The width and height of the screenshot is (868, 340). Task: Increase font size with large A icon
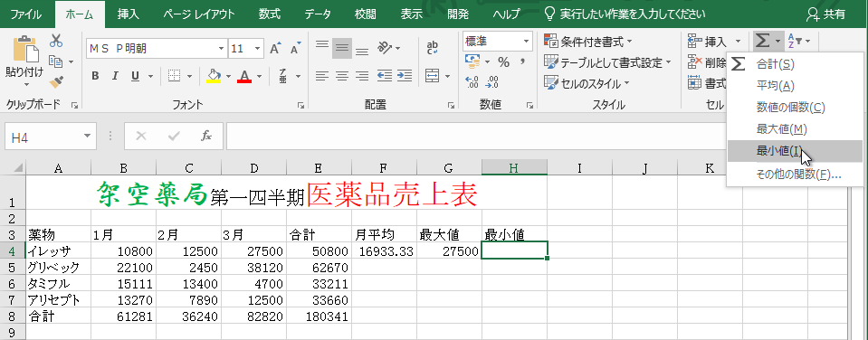pyautogui.click(x=276, y=49)
